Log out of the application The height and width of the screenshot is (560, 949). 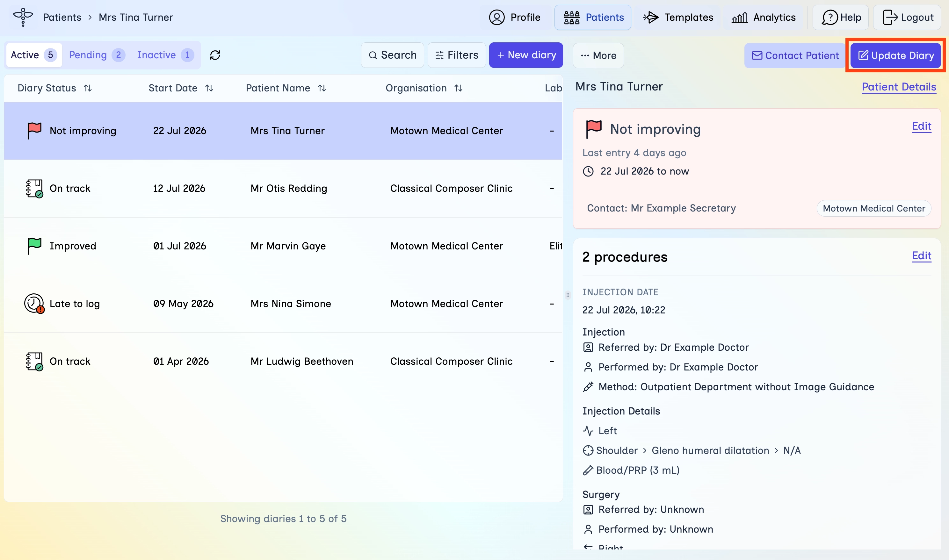907,17
